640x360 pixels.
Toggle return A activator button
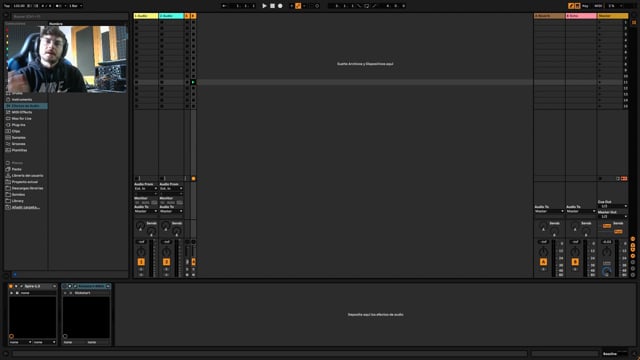[543, 262]
